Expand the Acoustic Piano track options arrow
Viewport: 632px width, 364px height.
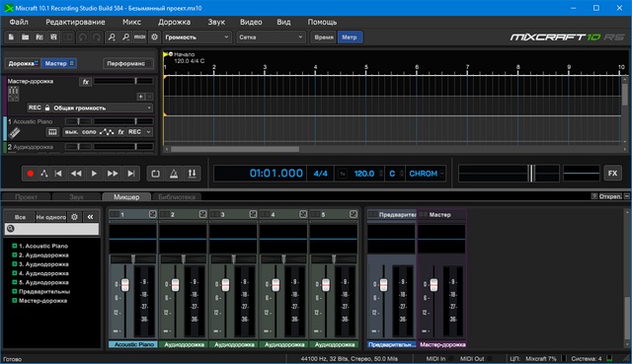coord(149,131)
